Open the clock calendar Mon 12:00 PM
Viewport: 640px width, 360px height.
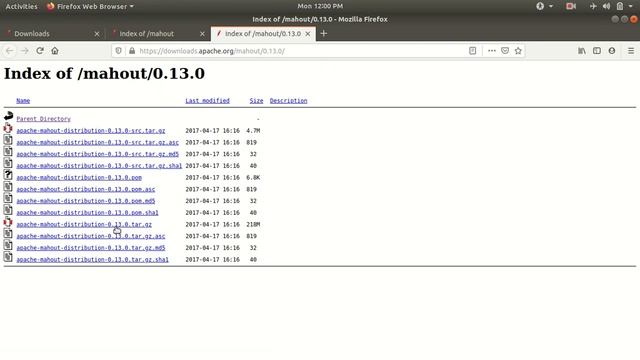point(320,6)
